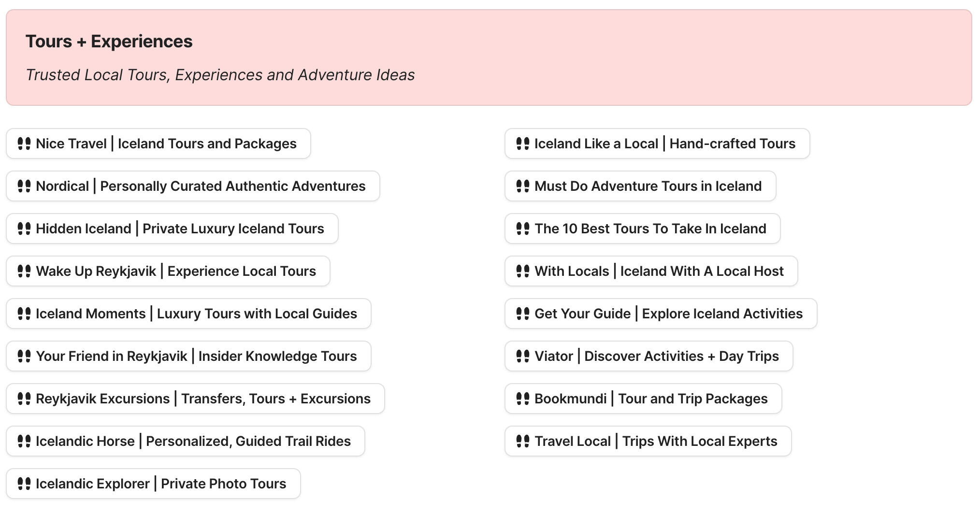Open Iceland Like a Local tours

point(665,143)
